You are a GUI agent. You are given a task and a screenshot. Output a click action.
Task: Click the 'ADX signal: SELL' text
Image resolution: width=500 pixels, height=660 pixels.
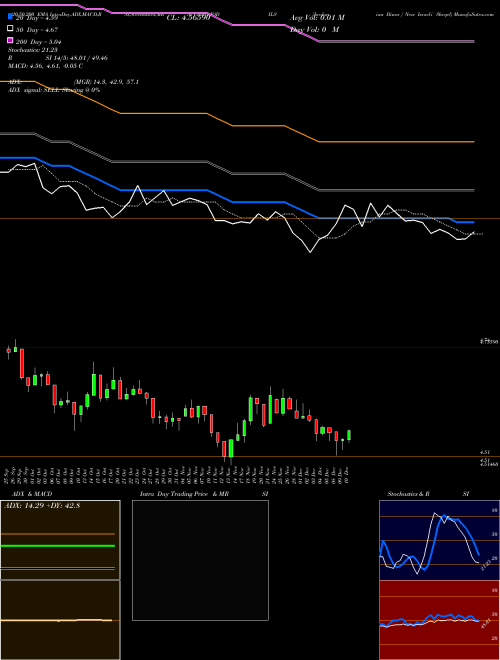click(34, 90)
